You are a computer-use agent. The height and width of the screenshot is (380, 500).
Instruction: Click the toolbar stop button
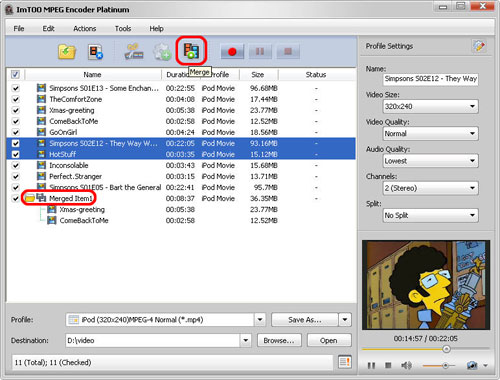click(x=288, y=52)
